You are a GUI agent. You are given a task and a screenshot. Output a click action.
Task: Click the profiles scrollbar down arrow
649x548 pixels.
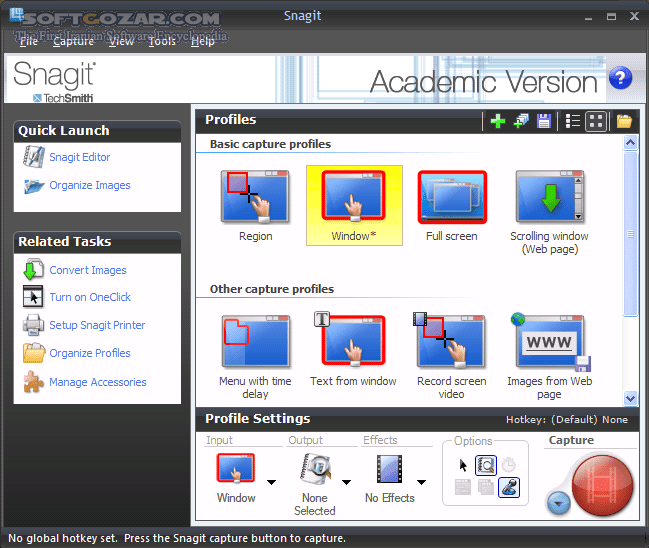[x=630, y=399]
